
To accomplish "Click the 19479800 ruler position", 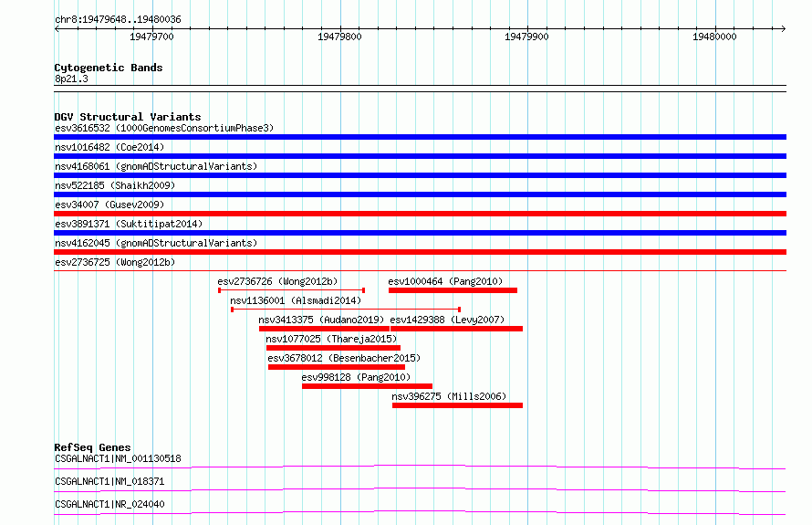I will pyautogui.click(x=339, y=37).
